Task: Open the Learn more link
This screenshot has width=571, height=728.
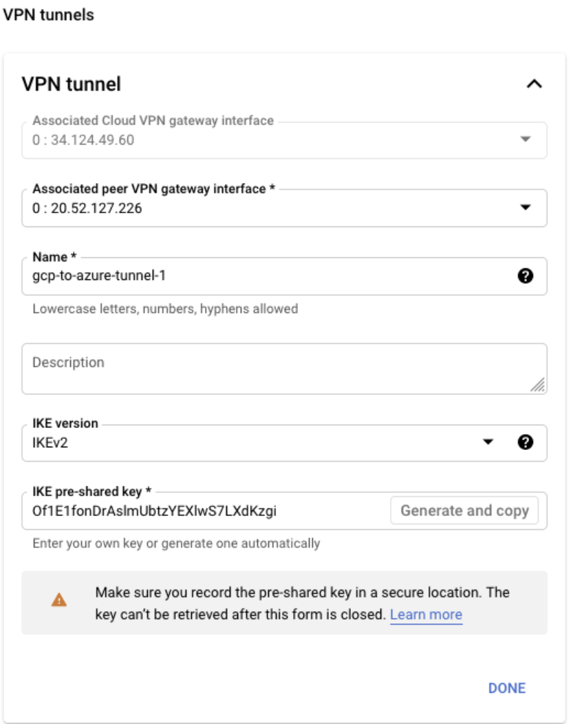Action: (x=426, y=614)
